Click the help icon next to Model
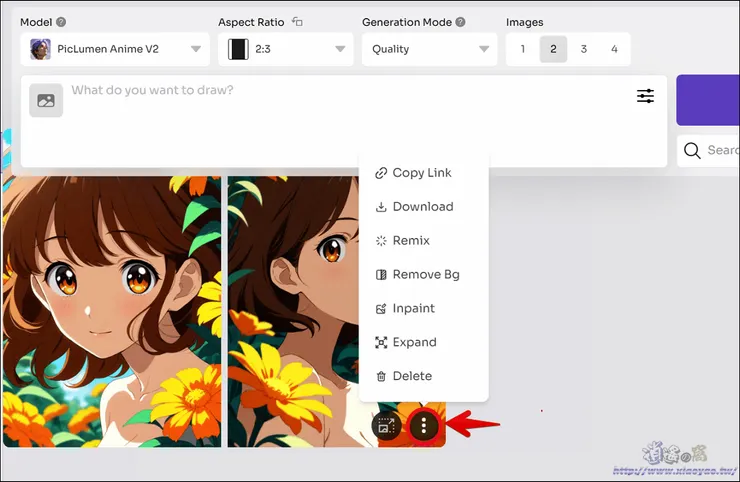Screen dimensions: 740x482 (x=62, y=22)
